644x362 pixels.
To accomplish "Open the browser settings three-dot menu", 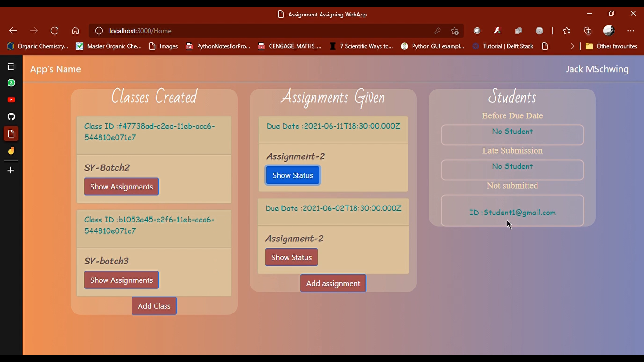I will click(x=631, y=30).
